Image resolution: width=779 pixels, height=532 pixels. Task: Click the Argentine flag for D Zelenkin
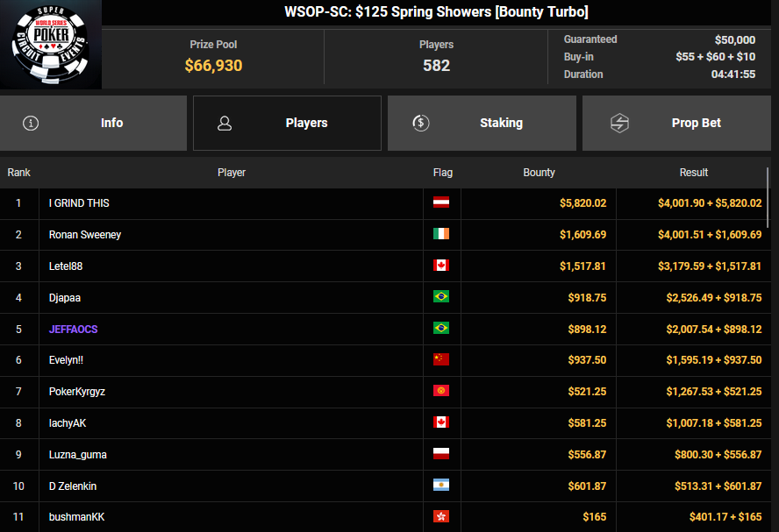pyautogui.click(x=441, y=486)
